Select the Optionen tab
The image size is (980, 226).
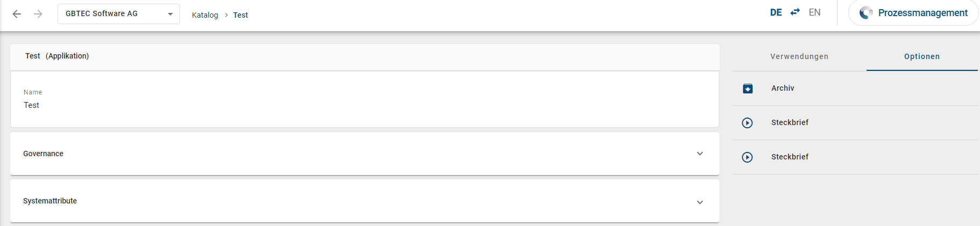click(x=921, y=56)
